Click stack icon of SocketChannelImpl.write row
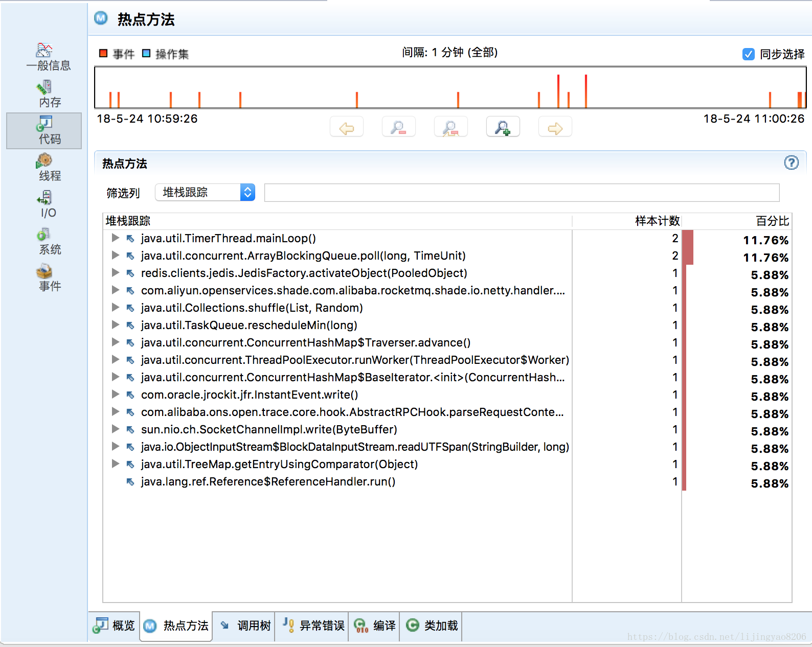 (130, 429)
